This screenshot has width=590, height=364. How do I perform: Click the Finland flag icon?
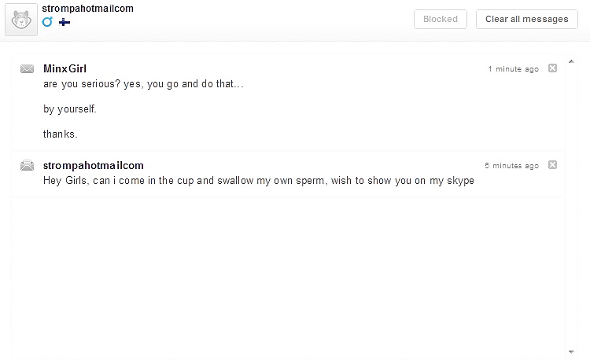65,22
